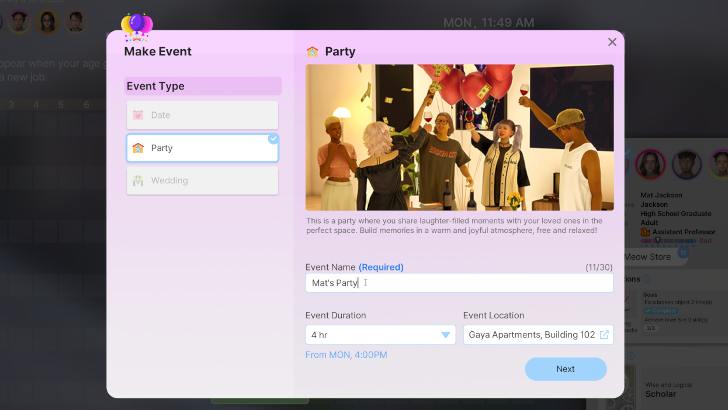Click the 'MON, 11:49 AM' clock text
728x410 pixels.
pos(488,23)
